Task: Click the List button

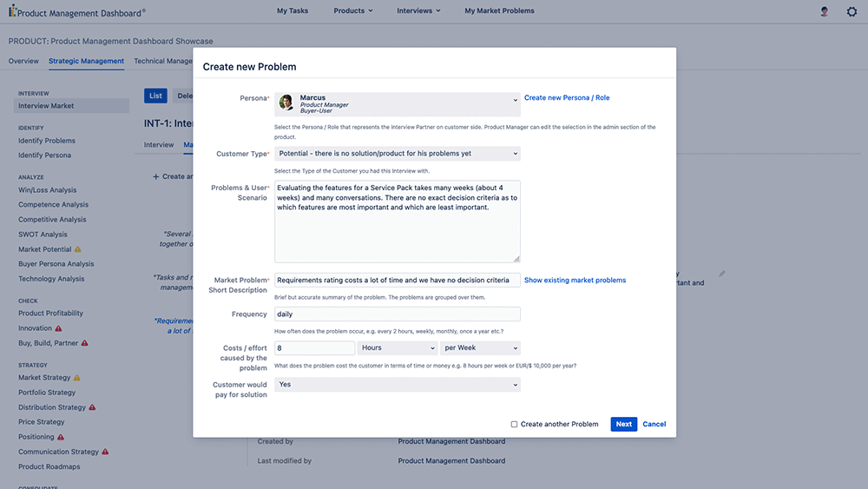Action: [155, 96]
